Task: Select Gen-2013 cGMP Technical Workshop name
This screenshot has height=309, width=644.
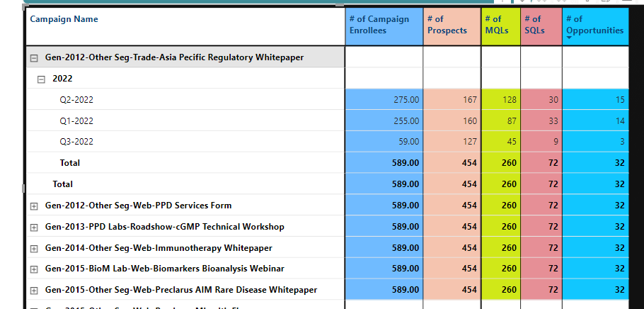Action: coord(165,227)
